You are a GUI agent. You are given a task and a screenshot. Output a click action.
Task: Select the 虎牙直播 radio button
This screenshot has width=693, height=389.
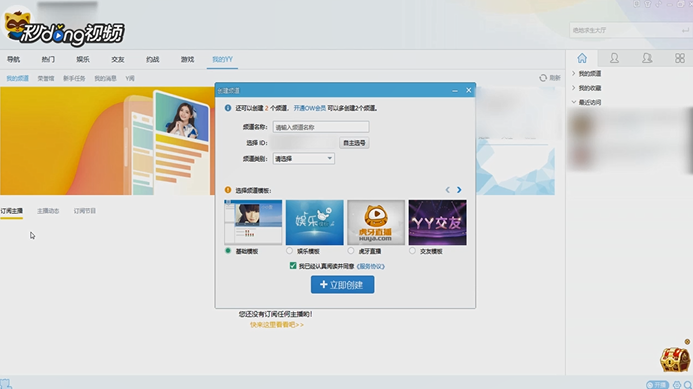351,251
